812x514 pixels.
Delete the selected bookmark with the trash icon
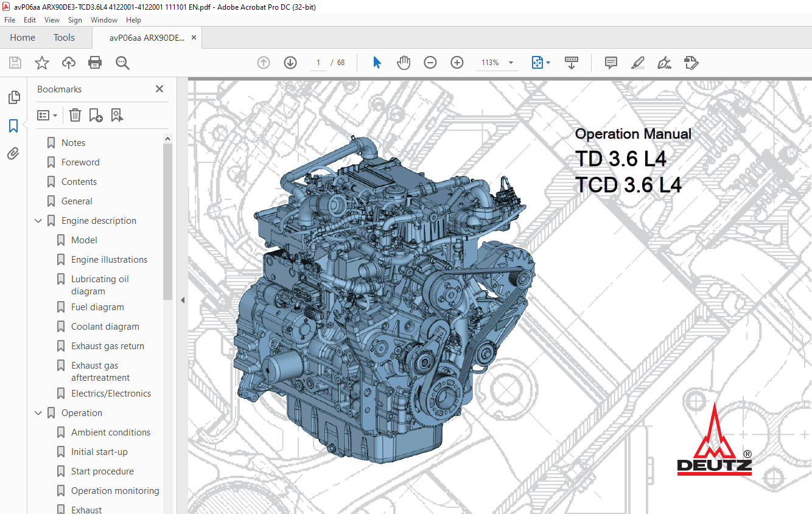[x=75, y=115]
